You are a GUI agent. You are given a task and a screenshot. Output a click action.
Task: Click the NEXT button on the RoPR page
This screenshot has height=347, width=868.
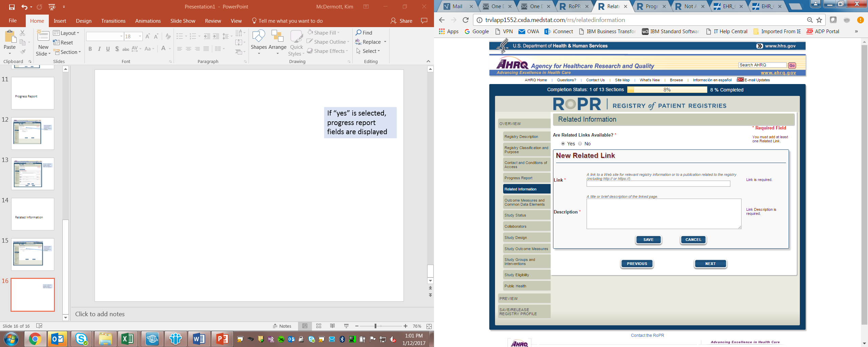pos(710,264)
